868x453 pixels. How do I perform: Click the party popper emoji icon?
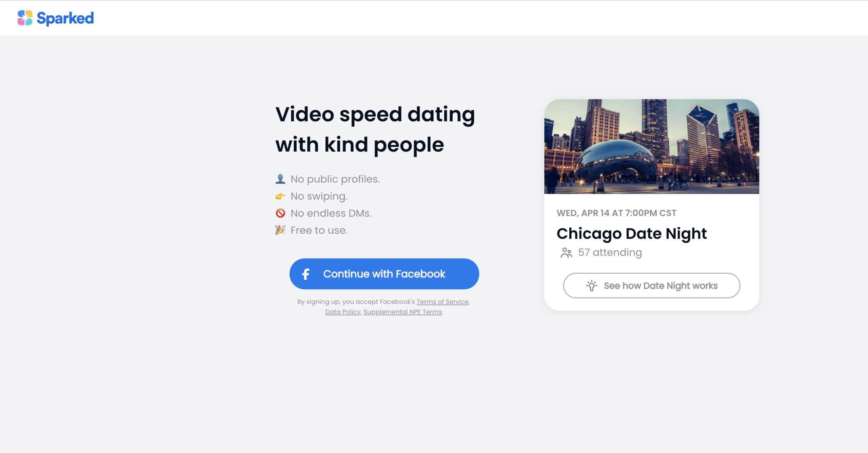(280, 230)
